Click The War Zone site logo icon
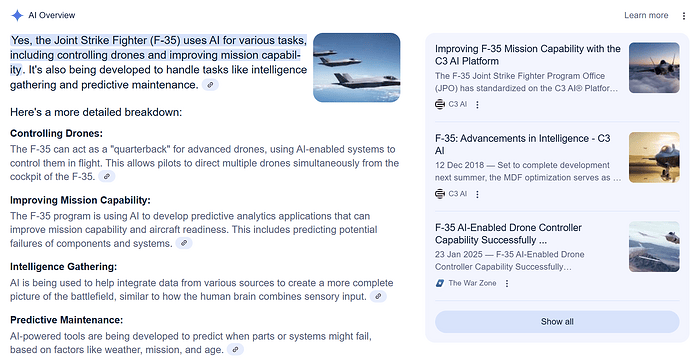Screen dimensions: 690x361 tap(440, 283)
